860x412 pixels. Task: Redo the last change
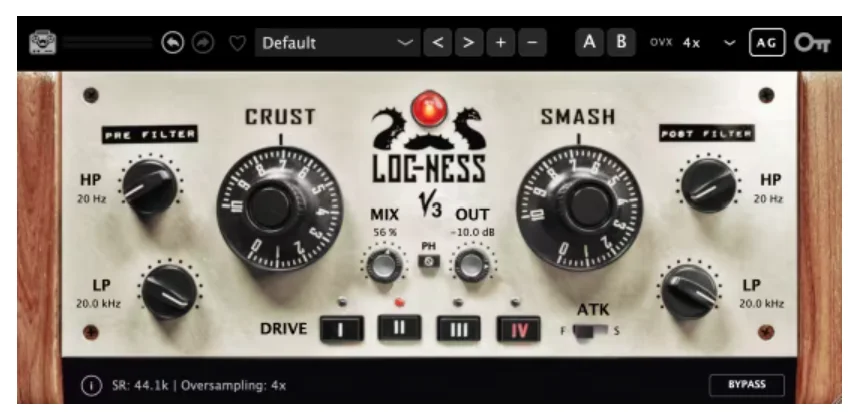(203, 43)
